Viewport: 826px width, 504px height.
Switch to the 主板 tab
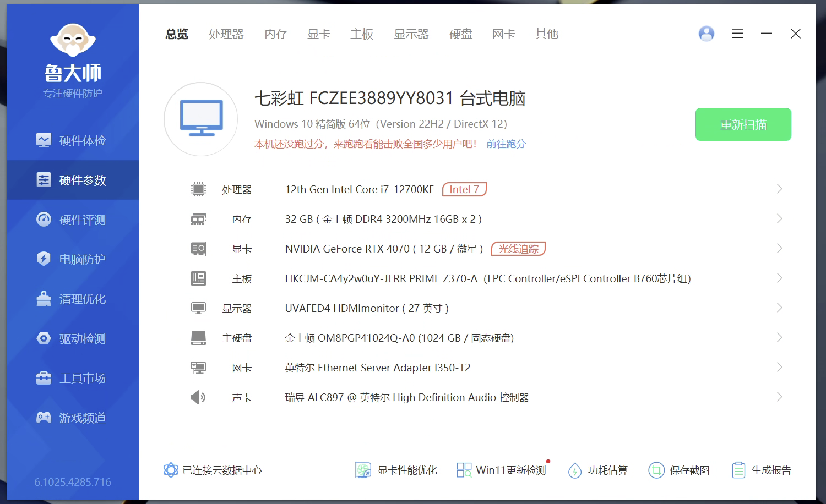tap(362, 34)
